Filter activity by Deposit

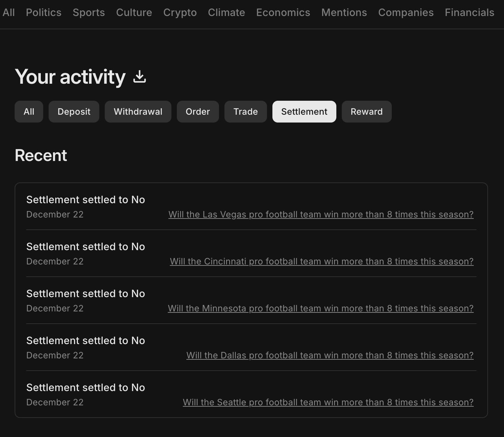point(74,112)
